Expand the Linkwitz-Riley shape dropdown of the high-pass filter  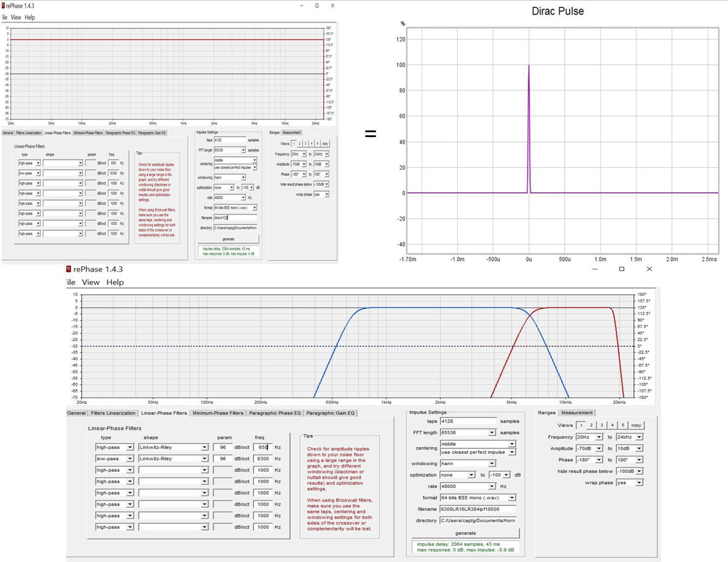tap(173, 448)
